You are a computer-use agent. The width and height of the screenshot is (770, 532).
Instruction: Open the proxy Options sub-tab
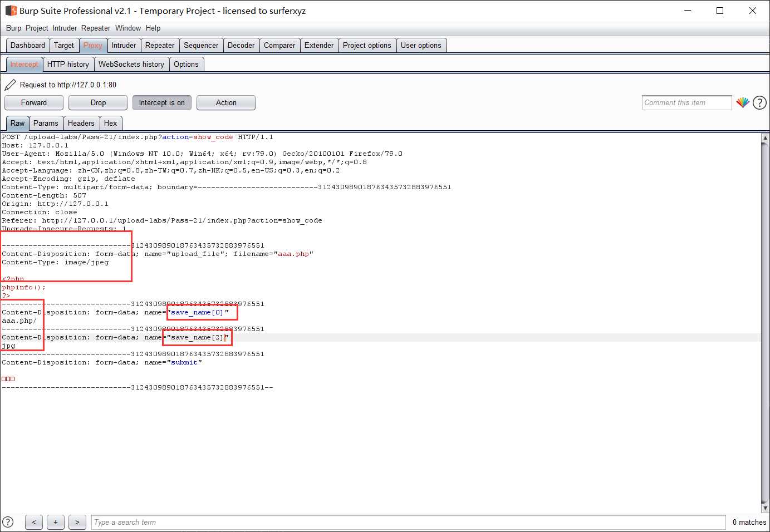coord(186,65)
